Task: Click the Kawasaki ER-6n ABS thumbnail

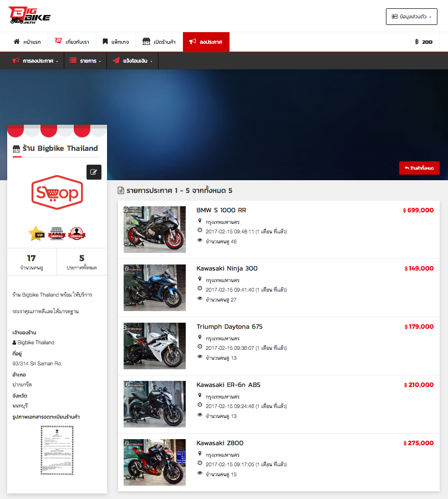Action: pos(155,404)
